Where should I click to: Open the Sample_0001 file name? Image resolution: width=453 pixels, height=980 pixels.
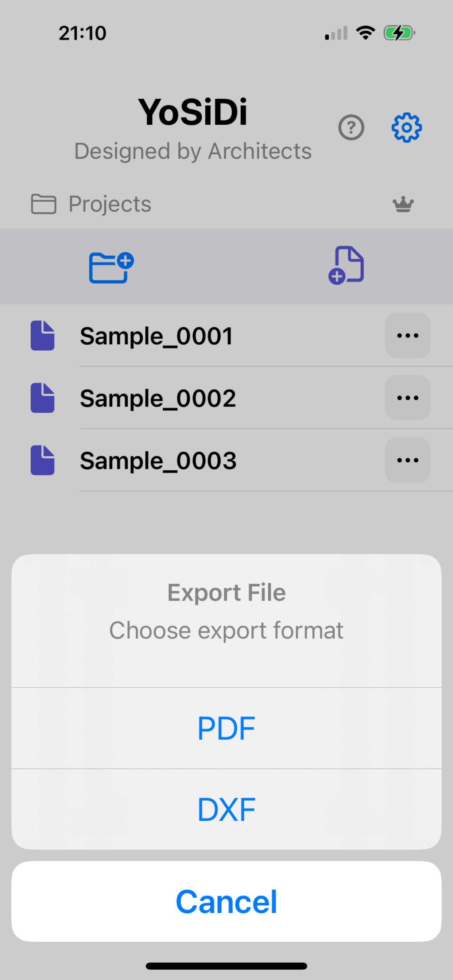pos(156,336)
